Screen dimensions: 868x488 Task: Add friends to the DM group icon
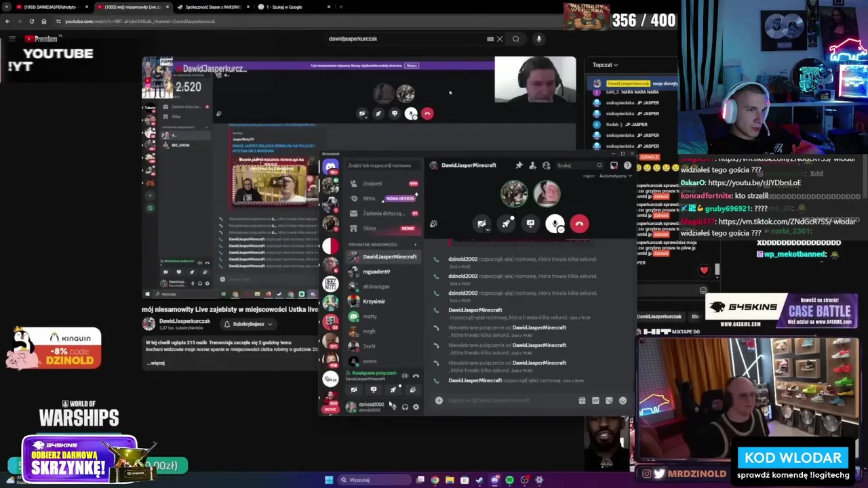tap(532, 165)
